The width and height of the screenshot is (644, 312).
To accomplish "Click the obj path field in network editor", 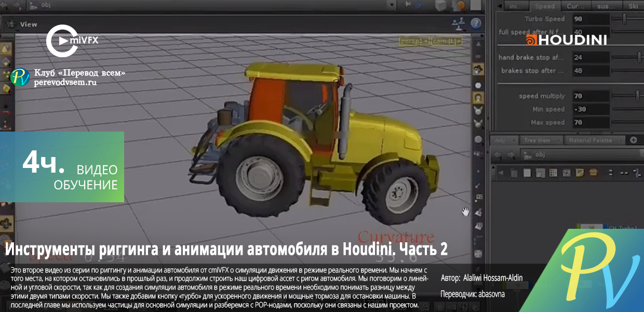I will (582, 154).
